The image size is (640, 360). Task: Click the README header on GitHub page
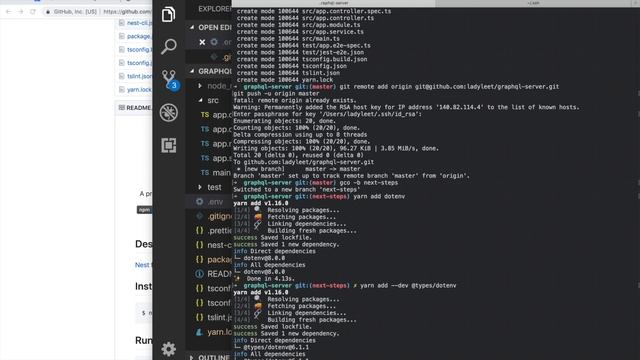tap(135, 108)
